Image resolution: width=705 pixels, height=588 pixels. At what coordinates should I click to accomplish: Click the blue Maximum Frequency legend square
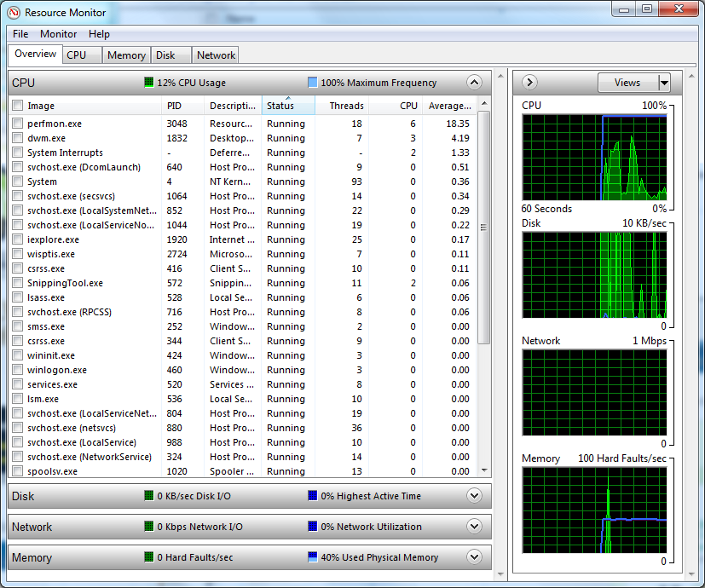[313, 83]
